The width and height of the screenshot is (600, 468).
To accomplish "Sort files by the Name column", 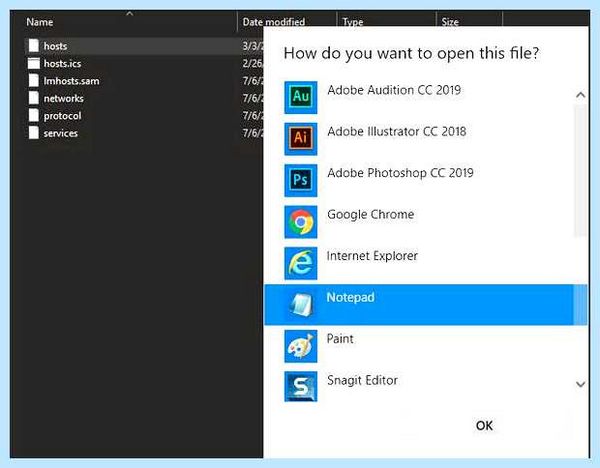I will click(x=40, y=22).
